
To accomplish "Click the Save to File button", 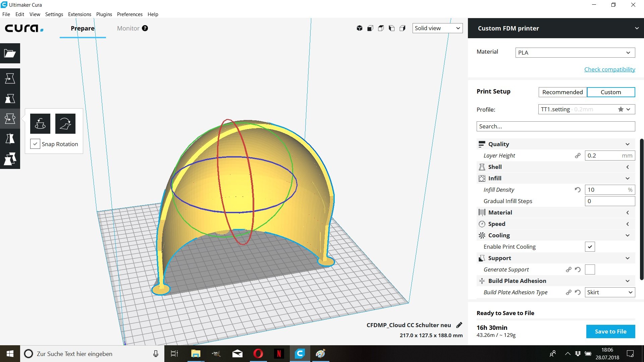I will (611, 331).
